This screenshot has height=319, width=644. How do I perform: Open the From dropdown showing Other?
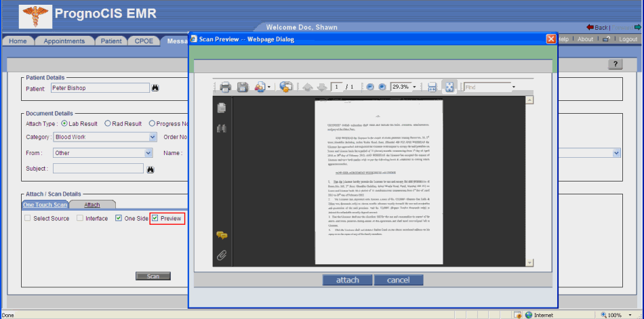point(102,153)
